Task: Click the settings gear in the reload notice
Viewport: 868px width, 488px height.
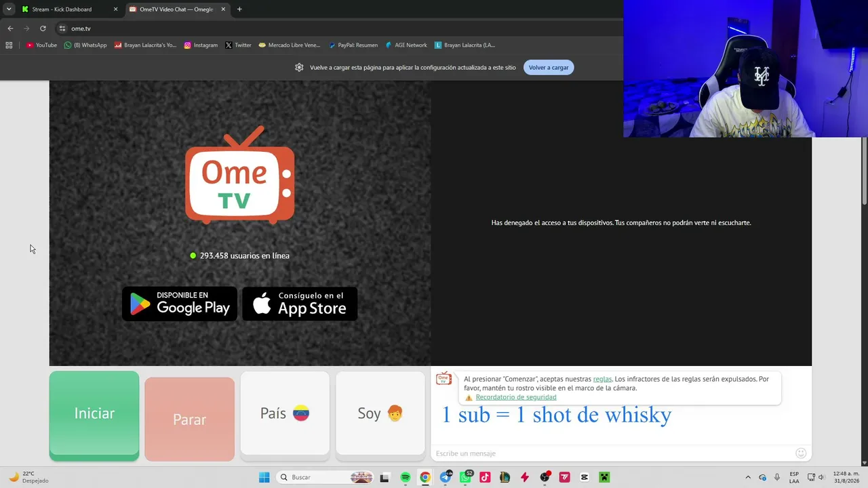Action: pos(299,68)
